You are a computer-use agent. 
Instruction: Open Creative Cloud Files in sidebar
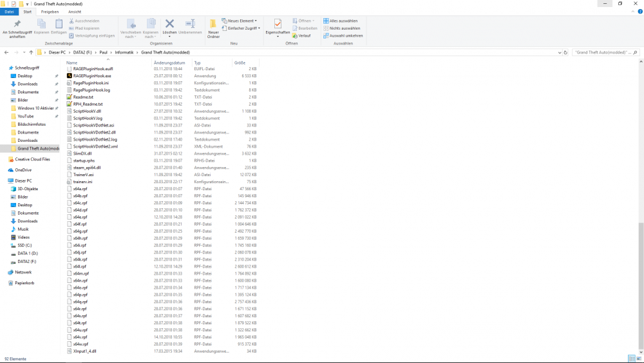[32, 159]
